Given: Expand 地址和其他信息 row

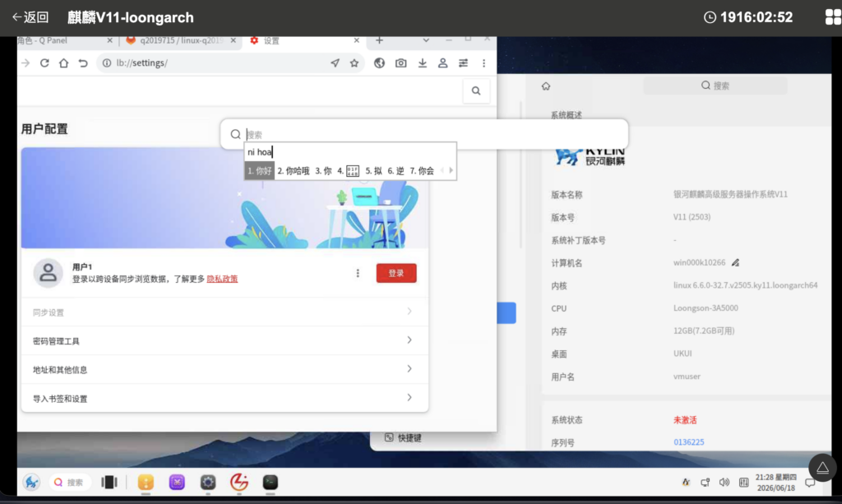Looking at the screenshot, I should pyautogui.click(x=224, y=369).
